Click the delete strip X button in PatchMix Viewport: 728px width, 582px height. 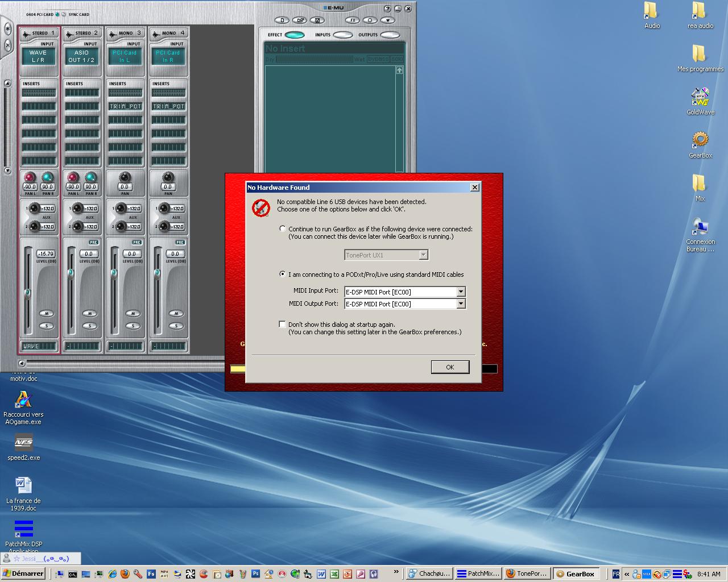[7, 45]
